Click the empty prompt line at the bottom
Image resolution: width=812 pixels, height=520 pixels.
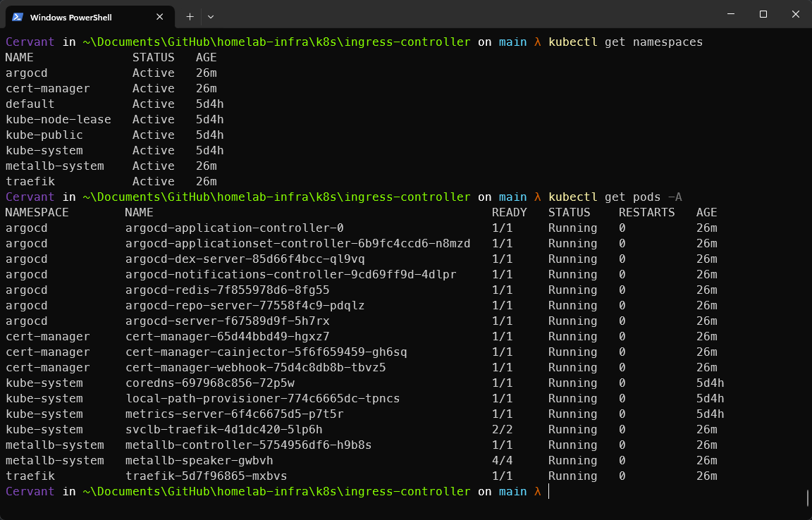point(634,492)
